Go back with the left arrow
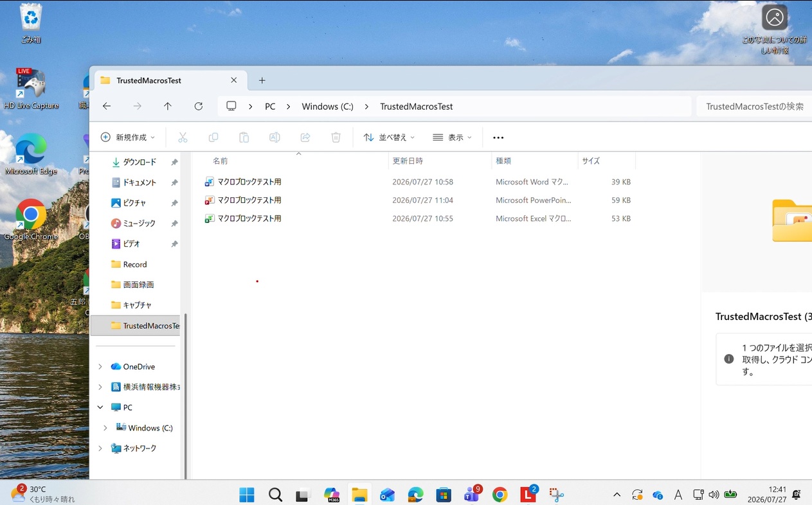The image size is (812, 505). [x=107, y=106]
